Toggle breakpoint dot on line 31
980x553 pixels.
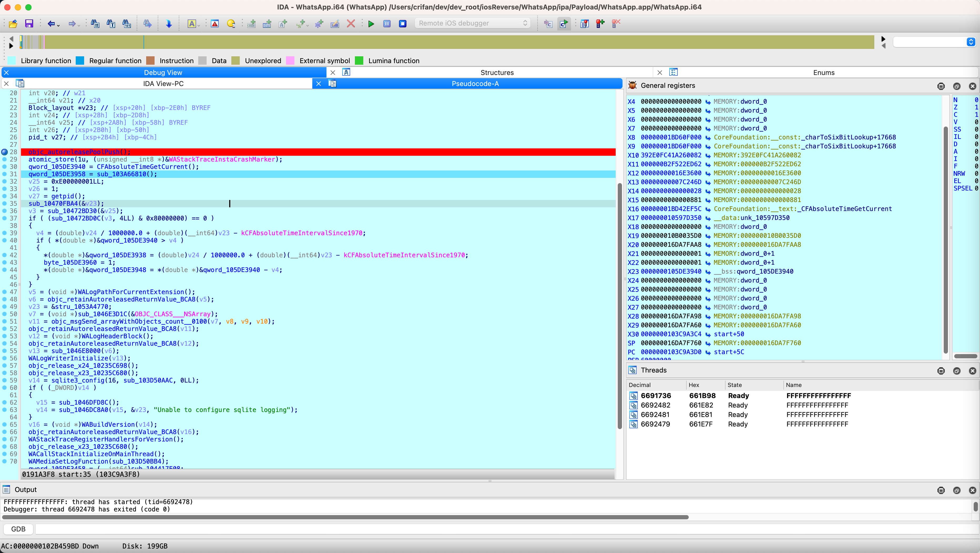(4, 174)
